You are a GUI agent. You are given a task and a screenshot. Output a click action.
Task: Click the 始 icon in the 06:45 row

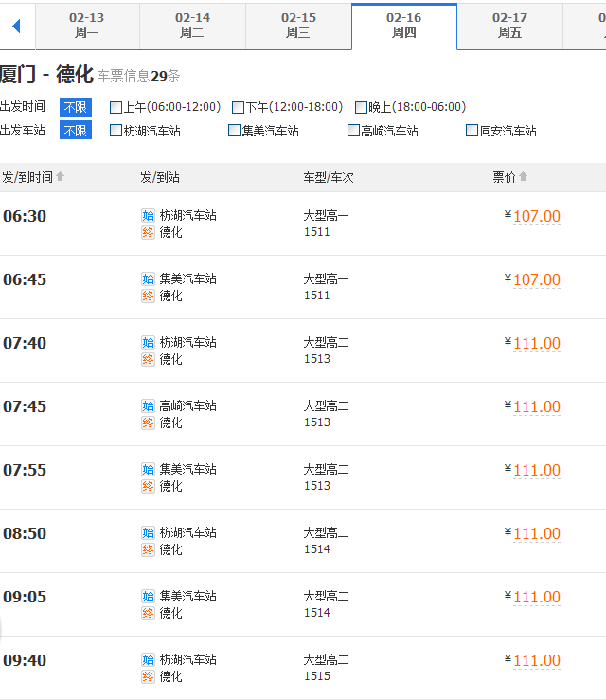(x=148, y=279)
